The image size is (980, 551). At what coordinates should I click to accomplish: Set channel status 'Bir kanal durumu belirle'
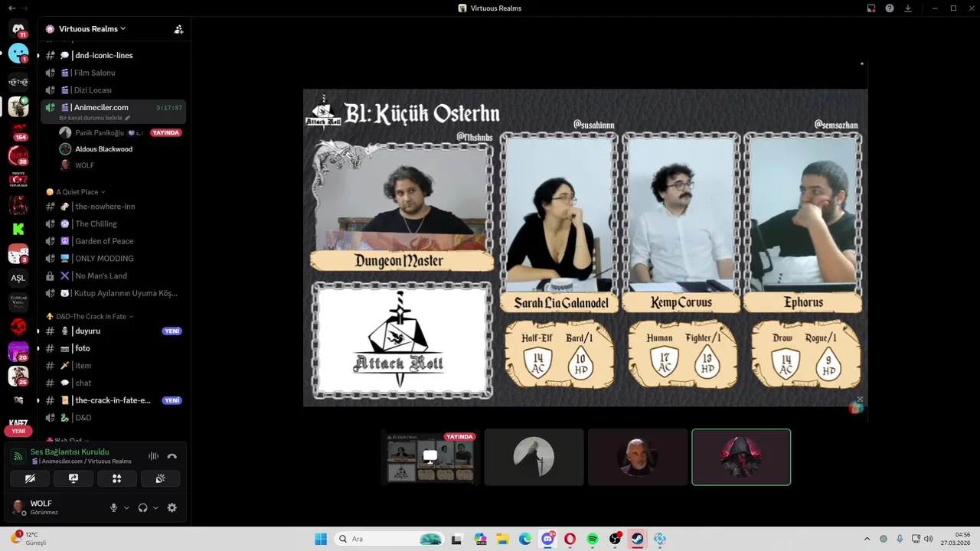94,118
